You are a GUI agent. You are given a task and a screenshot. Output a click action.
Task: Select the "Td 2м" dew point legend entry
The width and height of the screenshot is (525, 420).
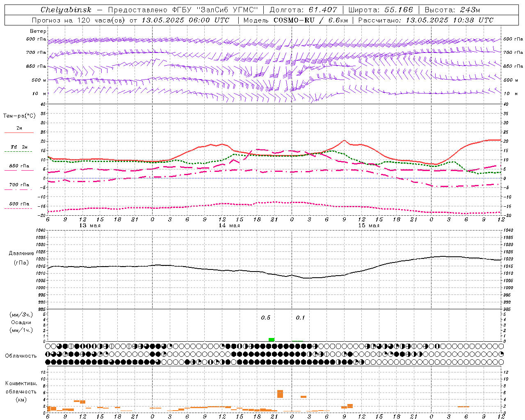pyautogui.click(x=19, y=147)
